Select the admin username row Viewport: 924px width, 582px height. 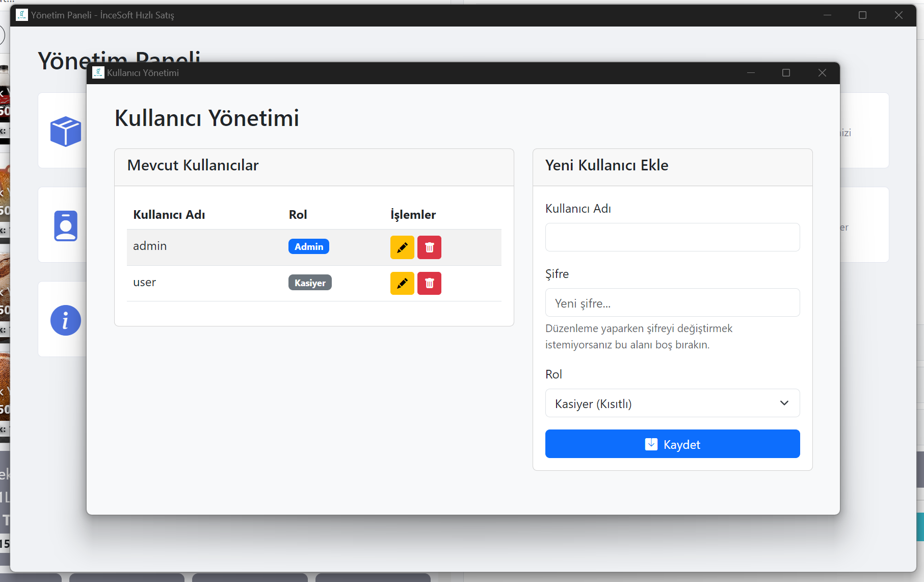click(150, 246)
